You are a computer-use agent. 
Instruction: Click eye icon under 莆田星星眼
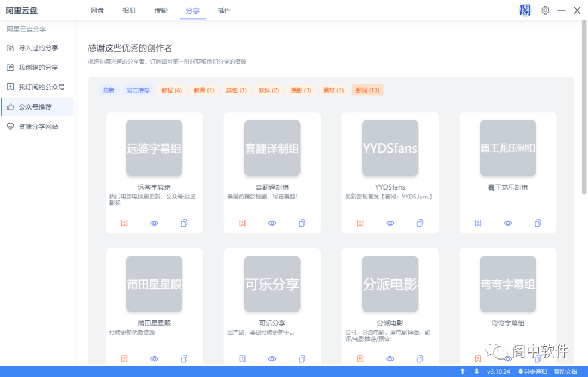point(154,358)
